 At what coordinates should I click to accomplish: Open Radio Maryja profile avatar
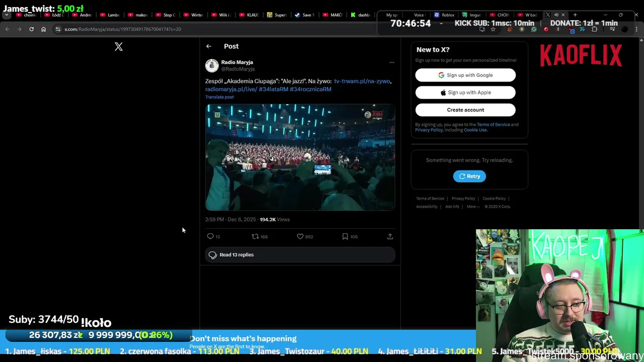pyautogui.click(x=212, y=65)
